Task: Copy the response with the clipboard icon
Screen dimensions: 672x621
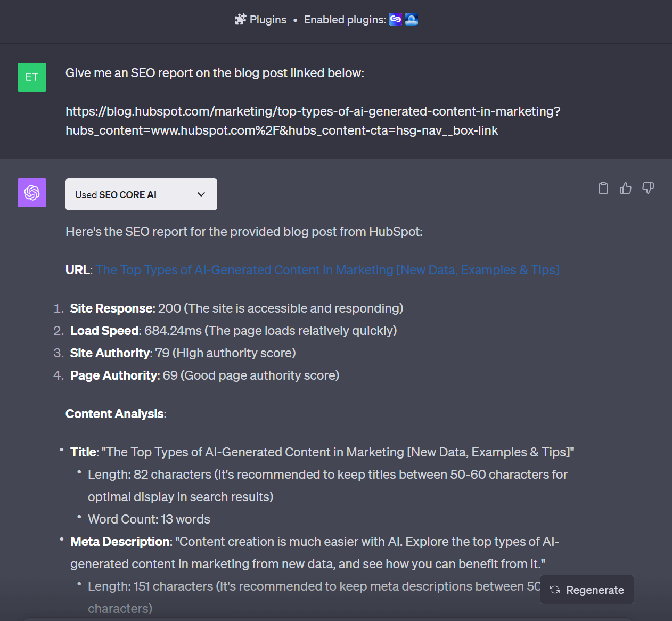Action: (603, 188)
